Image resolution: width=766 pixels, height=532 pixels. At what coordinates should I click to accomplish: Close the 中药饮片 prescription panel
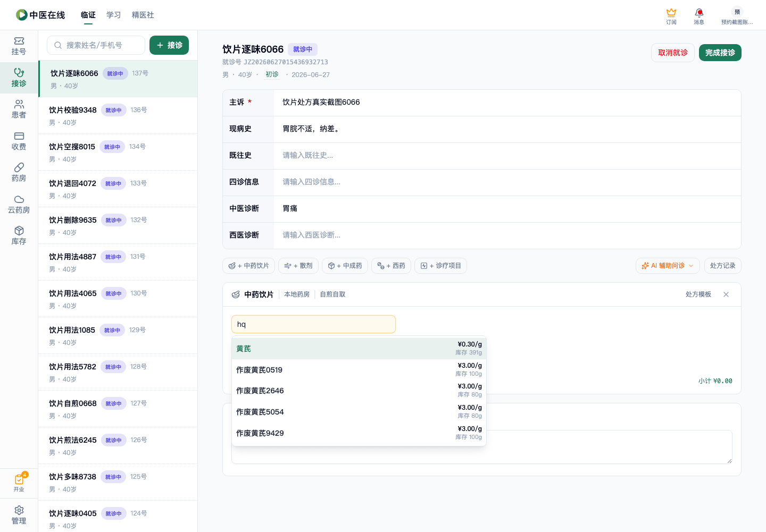[x=726, y=294]
